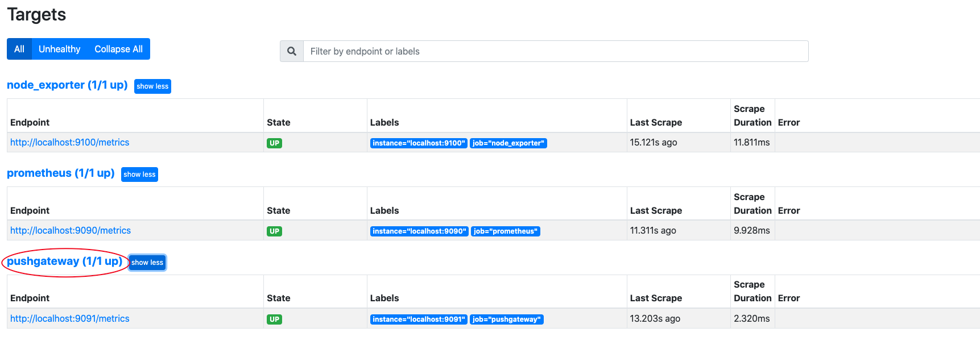Collapse pushgateway with show less
Screen dimensions: 980x353
coord(147,263)
